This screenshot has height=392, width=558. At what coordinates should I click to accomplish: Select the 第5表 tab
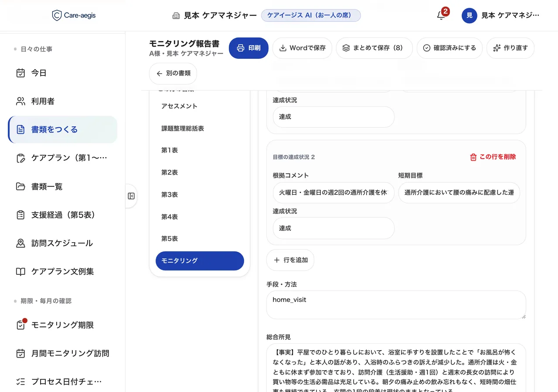pos(200,239)
